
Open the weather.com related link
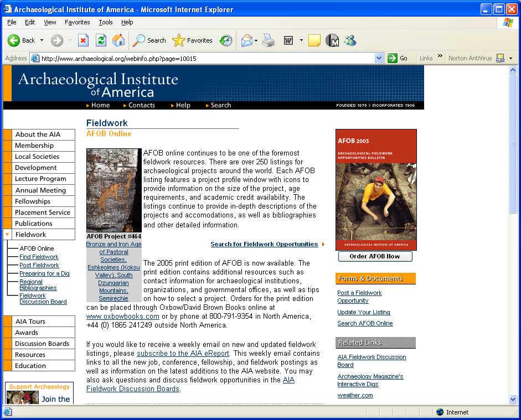coord(355,395)
